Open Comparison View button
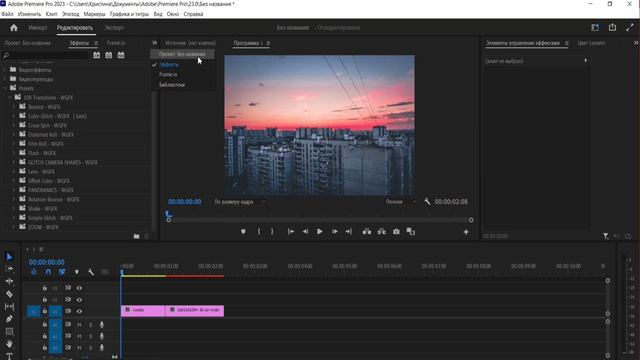The height and width of the screenshot is (360, 640). (411, 231)
